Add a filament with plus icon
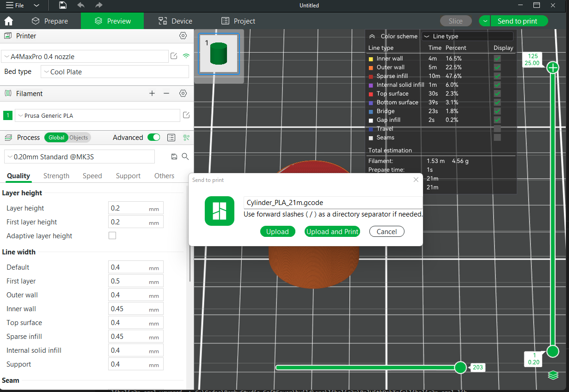 pos(152,93)
